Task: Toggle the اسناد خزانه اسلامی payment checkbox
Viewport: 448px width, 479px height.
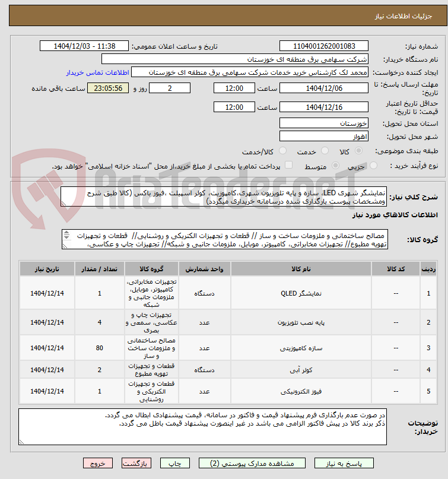Action: tap(288, 165)
